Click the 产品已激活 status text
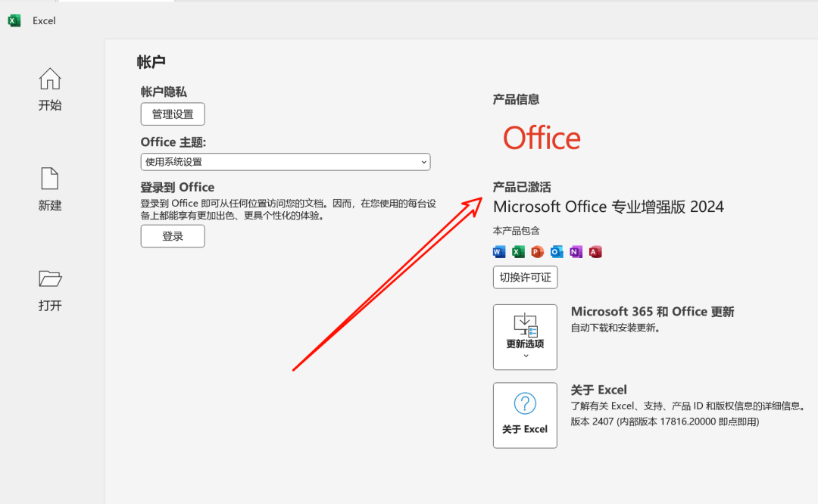Screen dimensions: 818x504 (x=522, y=187)
